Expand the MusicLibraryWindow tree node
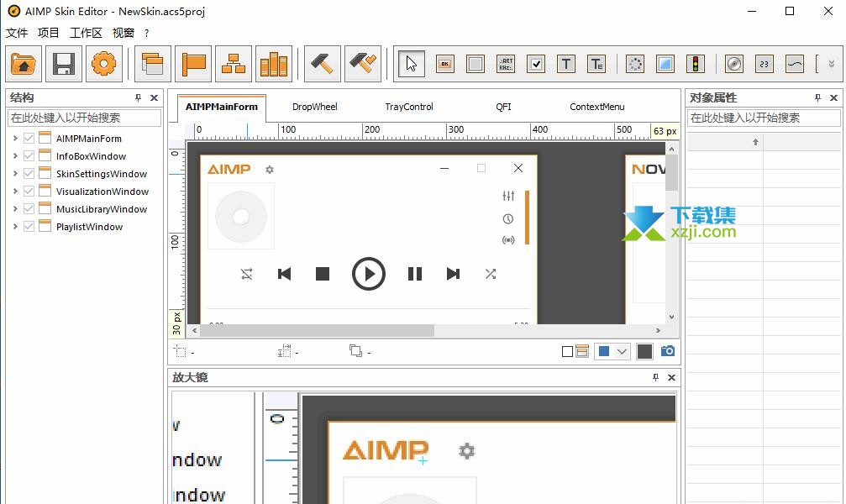Image resolution: width=846 pixels, height=504 pixels. tap(15, 209)
